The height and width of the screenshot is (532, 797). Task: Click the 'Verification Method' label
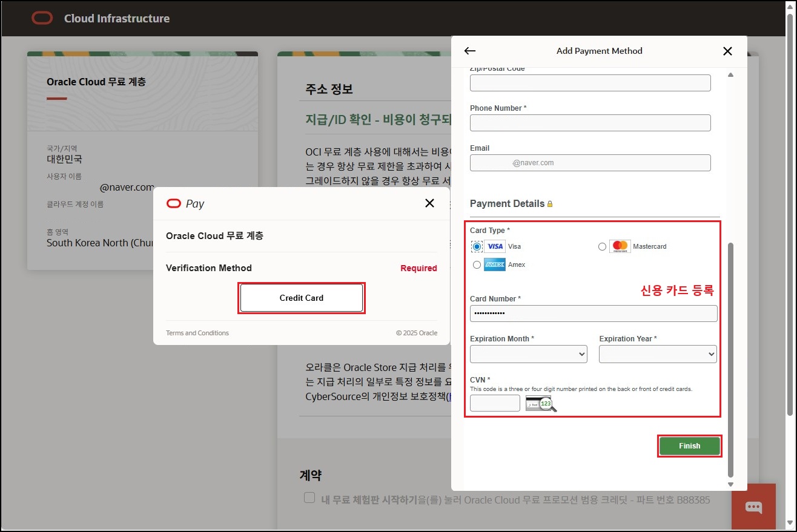(209, 268)
